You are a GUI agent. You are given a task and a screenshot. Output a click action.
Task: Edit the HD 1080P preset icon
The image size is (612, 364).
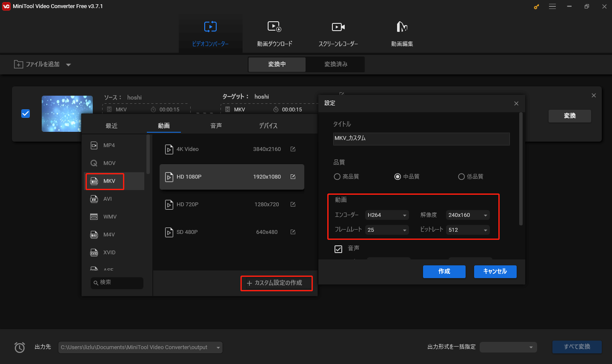coord(293,177)
